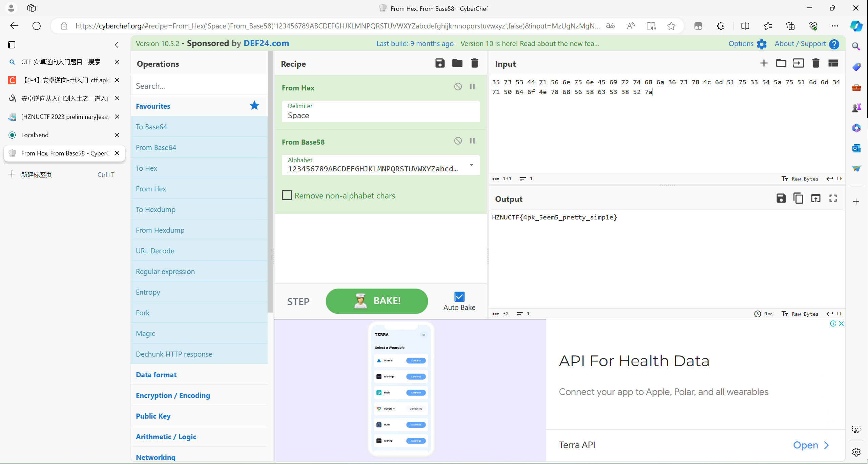Change input character encoding Raw Bytes
Viewport: 868px width, 464px height.
click(x=800, y=179)
